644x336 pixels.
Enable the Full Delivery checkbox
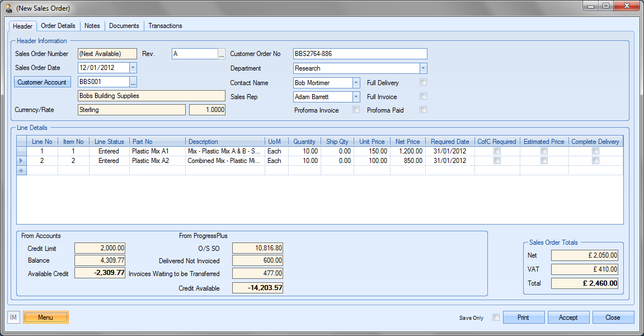[x=424, y=82]
